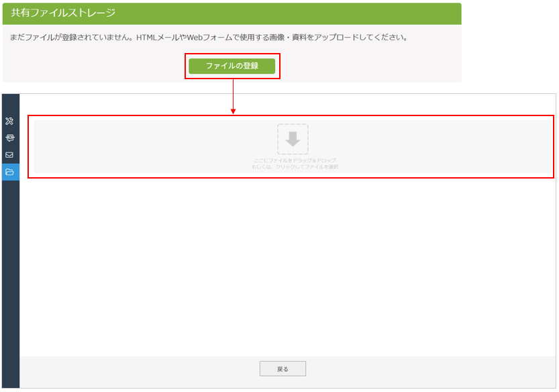
Task: Click the download arrow icon in drop zone
Action: pyautogui.click(x=293, y=139)
